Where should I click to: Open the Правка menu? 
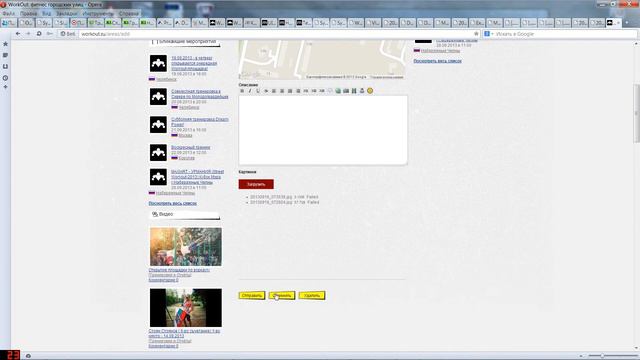(29, 13)
